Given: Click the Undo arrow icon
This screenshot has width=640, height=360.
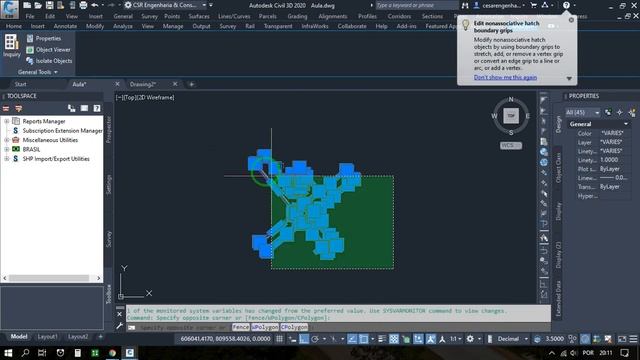Looking at the screenshot, I should tap(95, 5).
